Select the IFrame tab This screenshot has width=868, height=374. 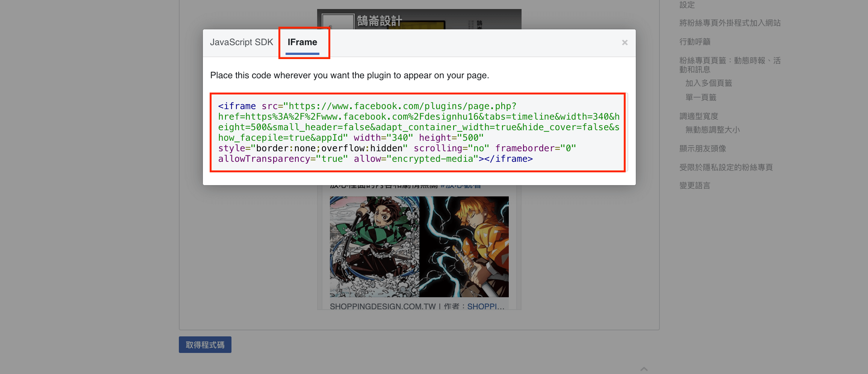[302, 42]
